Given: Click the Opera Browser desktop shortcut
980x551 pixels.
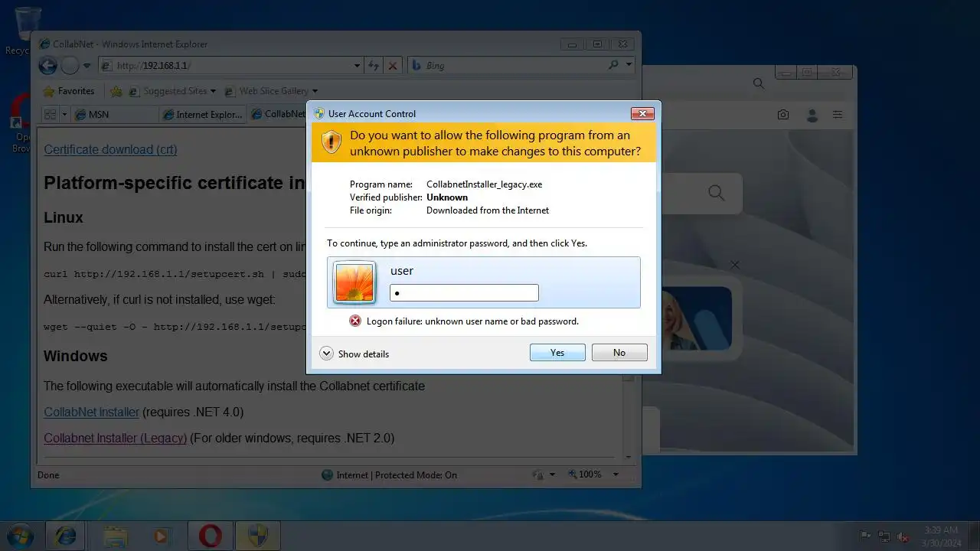Looking at the screenshot, I should tap(19, 122).
